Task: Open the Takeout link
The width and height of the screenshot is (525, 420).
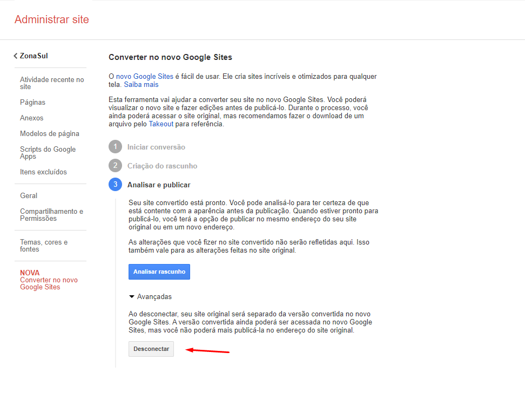Action: coord(161,124)
